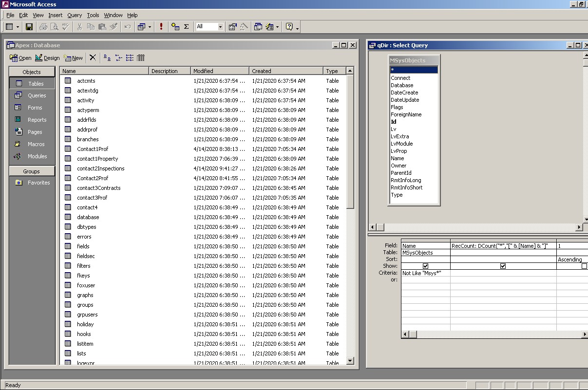Click the Query Type toolbar icon
This screenshot has width=588, height=390.
pyautogui.click(x=141, y=27)
